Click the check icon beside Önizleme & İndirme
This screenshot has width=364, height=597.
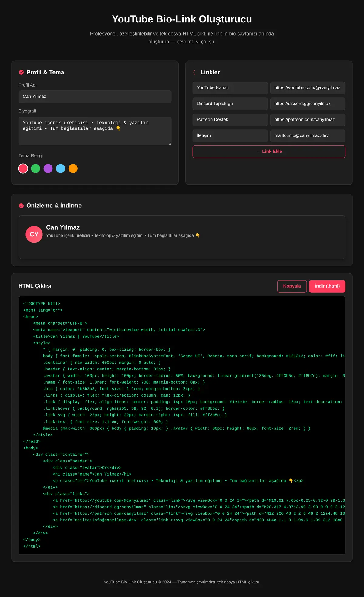(21, 206)
